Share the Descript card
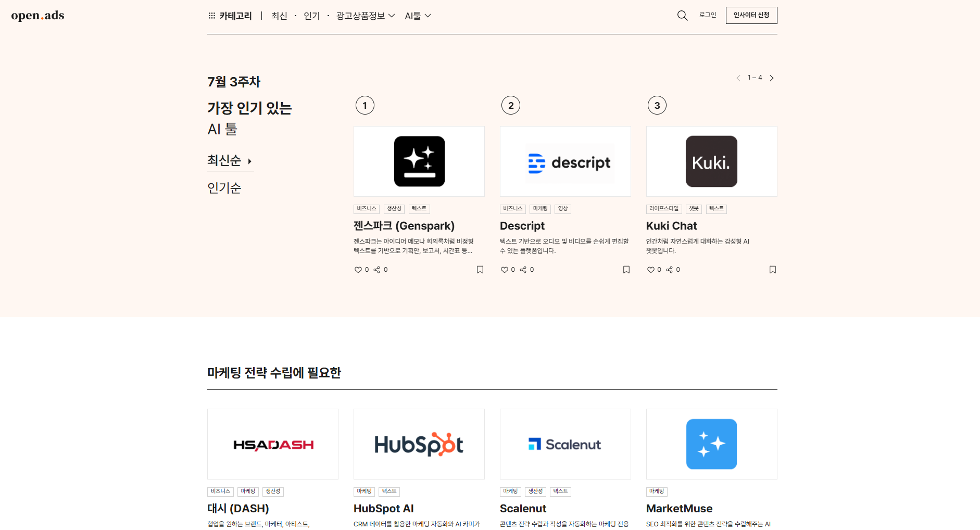 click(523, 270)
